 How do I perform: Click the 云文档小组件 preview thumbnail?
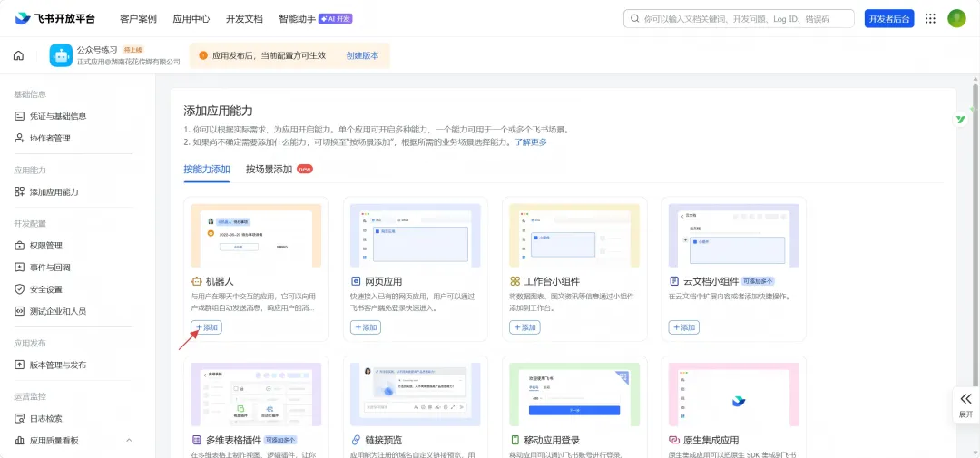point(734,236)
